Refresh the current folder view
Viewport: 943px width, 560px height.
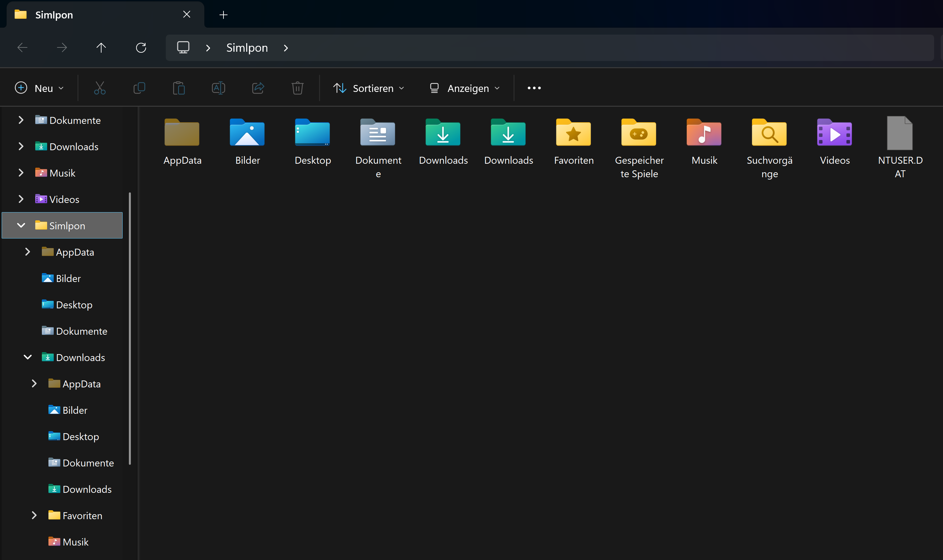tap(141, 47)
